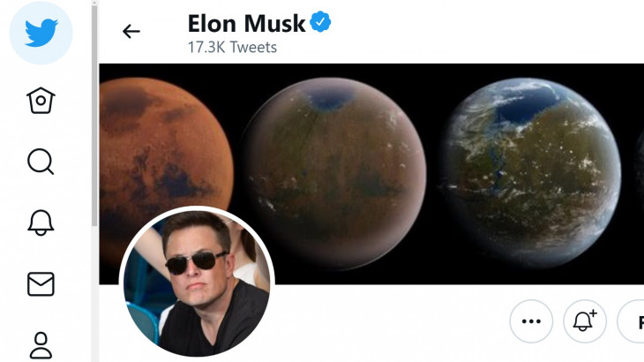Click the scrollbar up arrow

click(94, 3)
